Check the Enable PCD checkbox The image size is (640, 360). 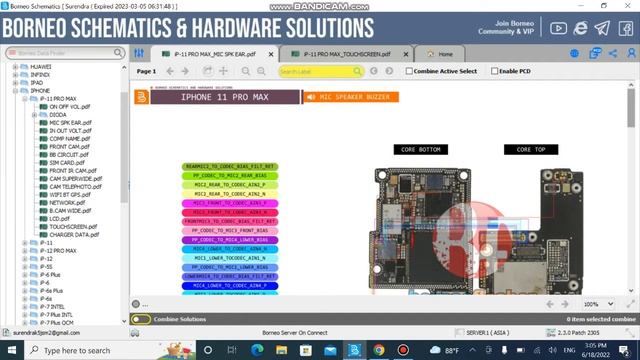click(x=494, y=71)
